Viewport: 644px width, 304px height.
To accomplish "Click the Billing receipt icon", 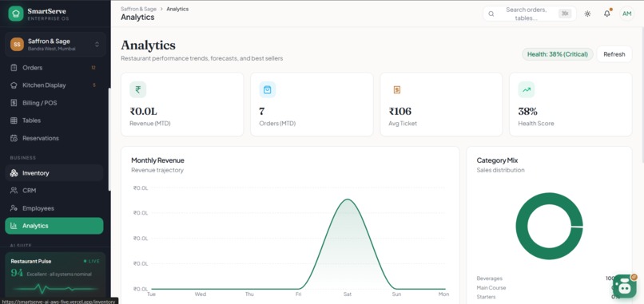I will (x=14, y=103).
